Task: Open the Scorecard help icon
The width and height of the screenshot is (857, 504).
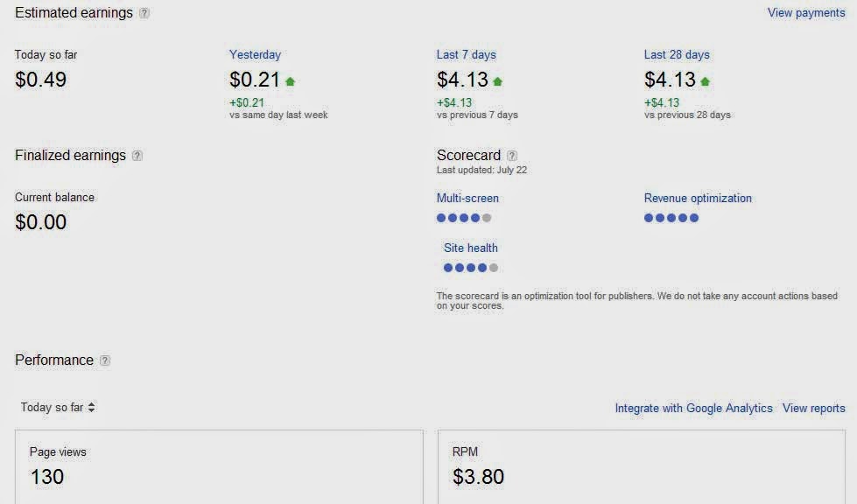Action: pos(509,155)
